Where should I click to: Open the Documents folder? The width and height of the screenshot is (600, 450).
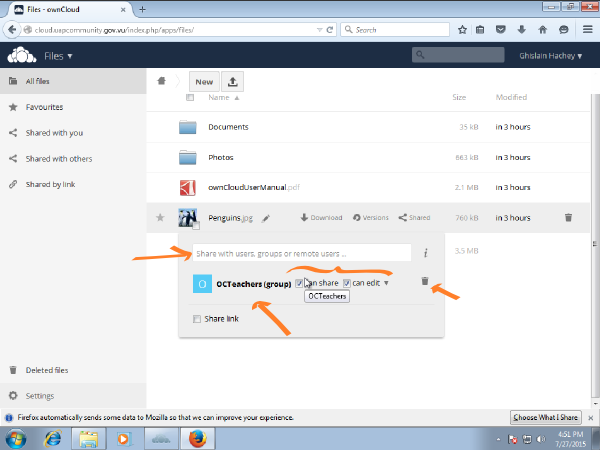coord(228,127)
